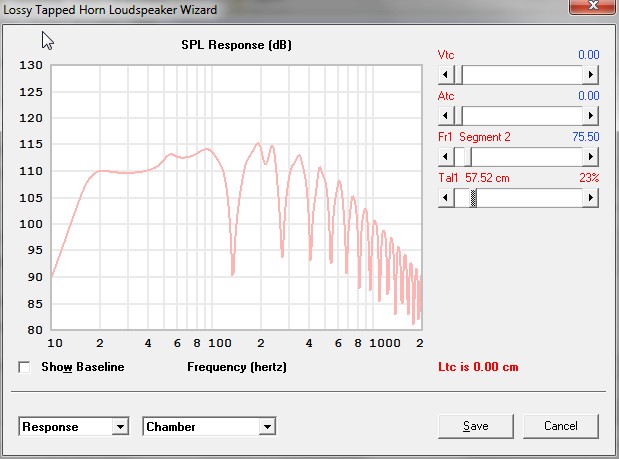The image size is (619, 459).
Task: Click the 'Ltc is 0.00 cm' text
Action: [478, 367]
